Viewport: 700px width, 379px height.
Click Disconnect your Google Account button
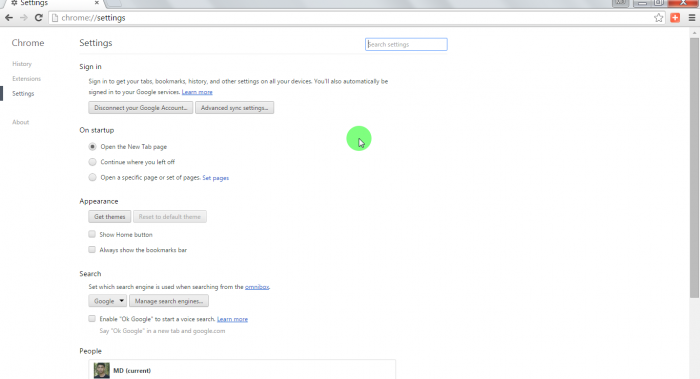(x=141, y=108)
